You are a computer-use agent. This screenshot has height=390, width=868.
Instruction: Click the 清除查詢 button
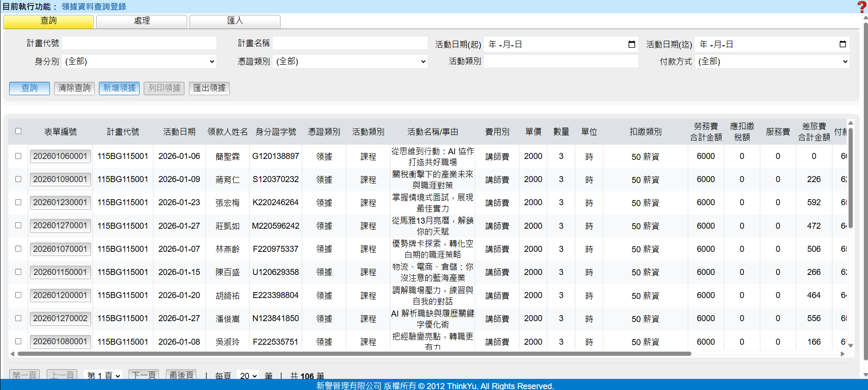pos(74,88)
